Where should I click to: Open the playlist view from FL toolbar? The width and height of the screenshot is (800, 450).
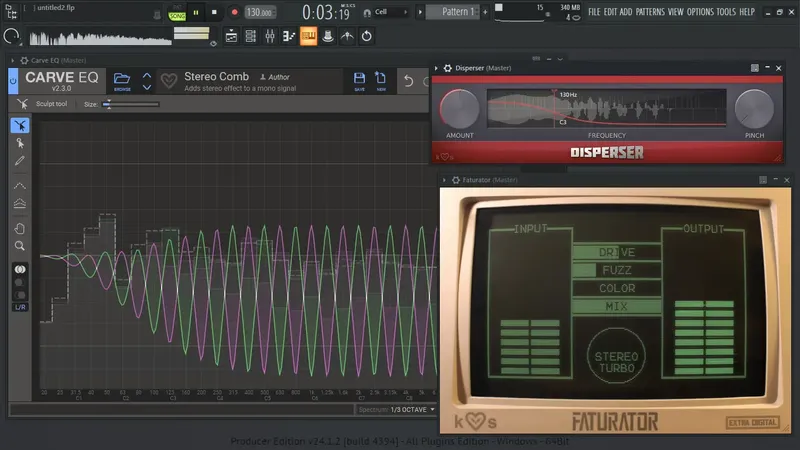pyautogui.click(x=231, y=36)
